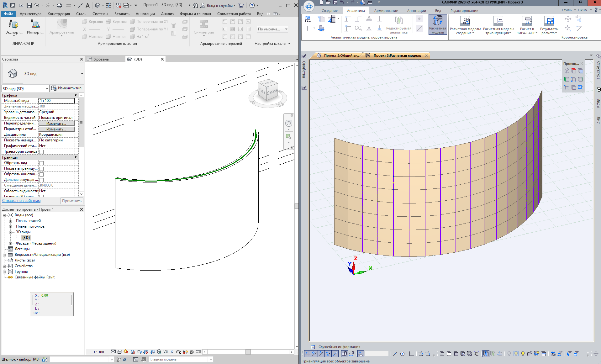Switch to Проект 3:Общий вид tab
The width and height of the screenshot is (601, 364).
click(341, 55)
